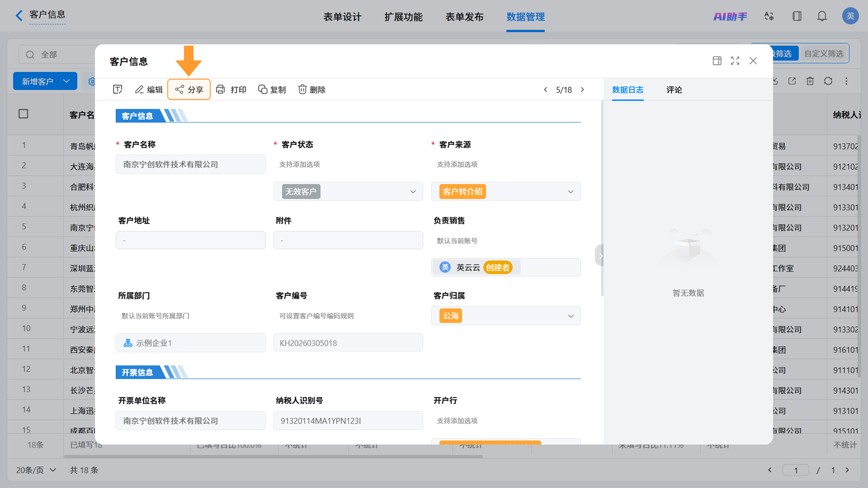Click the 客户地址 empty field
The height and width of the screenshot is (488, 868).
tap(190, 240)
